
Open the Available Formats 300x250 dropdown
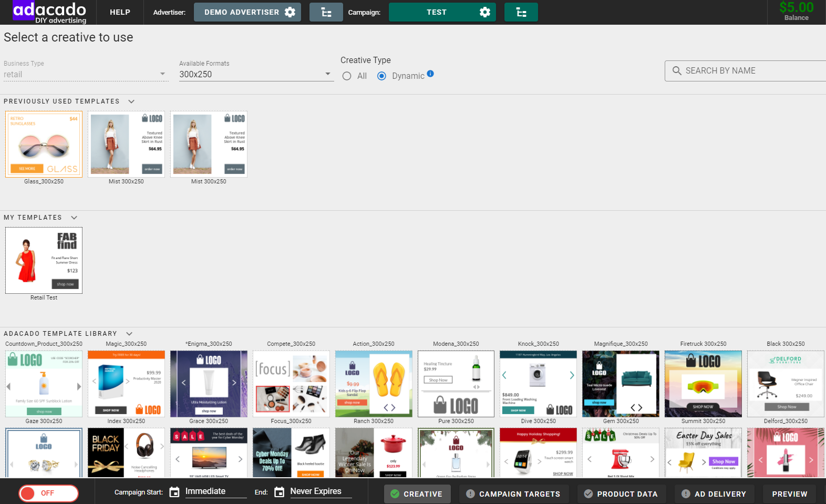pos(256,75)
